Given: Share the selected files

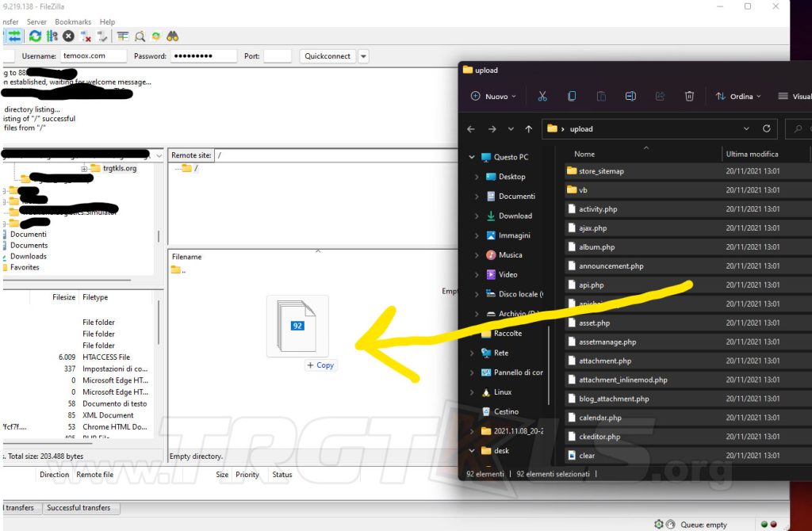Looking at the screenshot, I should coord(660,96).
